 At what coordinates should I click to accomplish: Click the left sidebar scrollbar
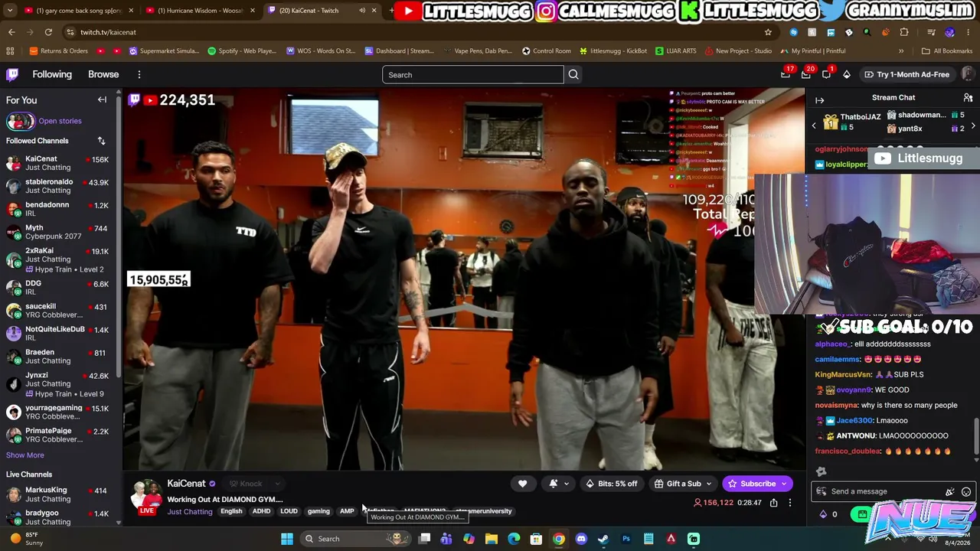(119, 237)
